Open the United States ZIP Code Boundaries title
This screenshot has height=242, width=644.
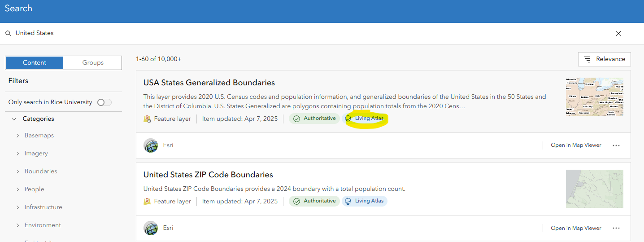click(x=208, y=175)
